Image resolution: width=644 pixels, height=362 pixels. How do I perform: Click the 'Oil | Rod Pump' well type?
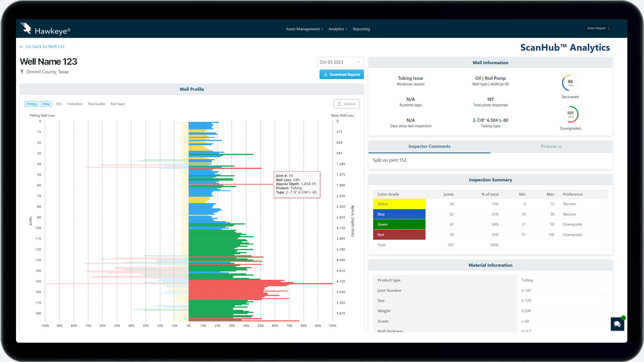(490, 78)
